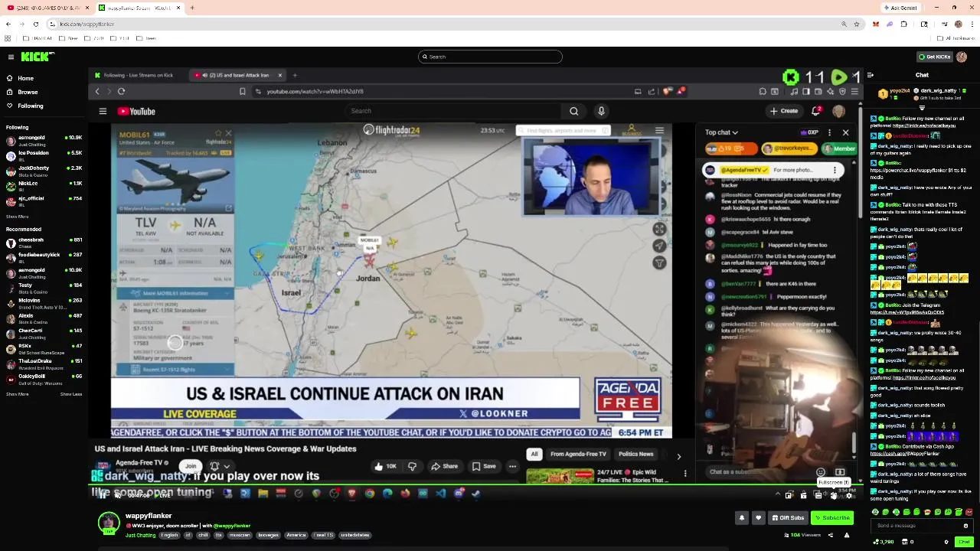Close the US and Israel Attack tab
980x551 pixels.
[279, 75]
